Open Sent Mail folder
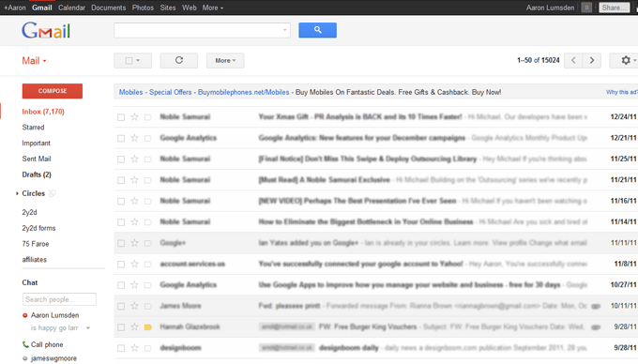The width and height of the screenshot is (638, 364). (37, 159)
